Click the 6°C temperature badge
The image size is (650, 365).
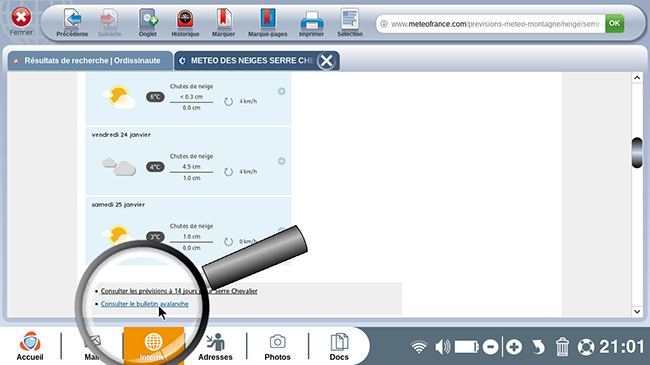(x=155, y=97)
